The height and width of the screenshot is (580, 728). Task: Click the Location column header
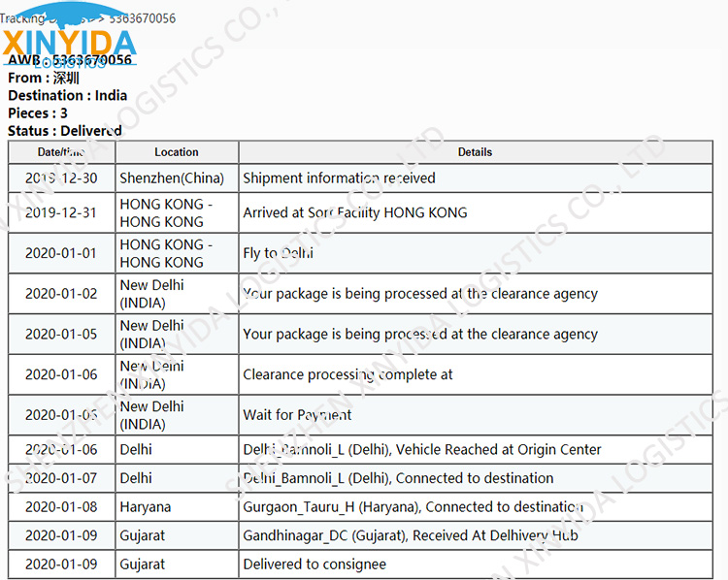177,152
